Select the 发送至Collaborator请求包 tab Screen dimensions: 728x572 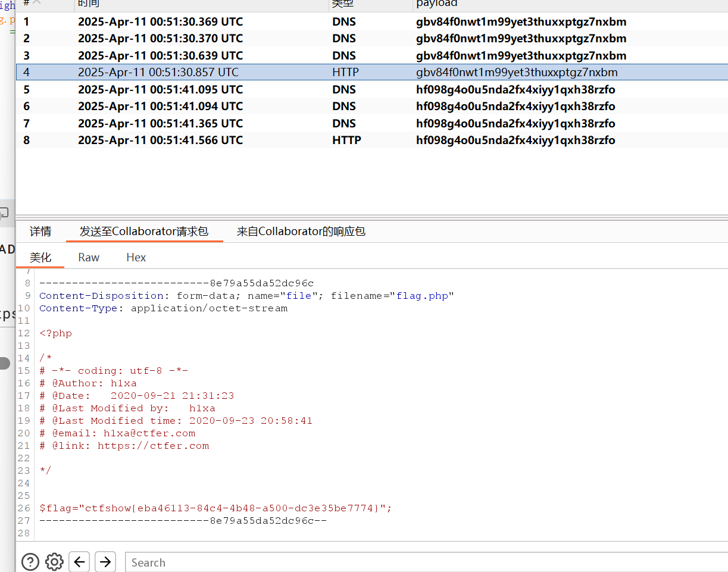coord(144,232)
